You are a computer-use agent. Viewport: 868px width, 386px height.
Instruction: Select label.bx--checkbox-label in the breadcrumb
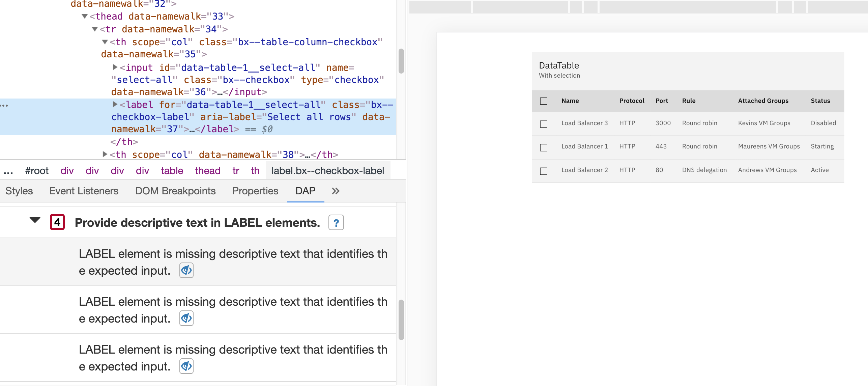coord(328,171)
